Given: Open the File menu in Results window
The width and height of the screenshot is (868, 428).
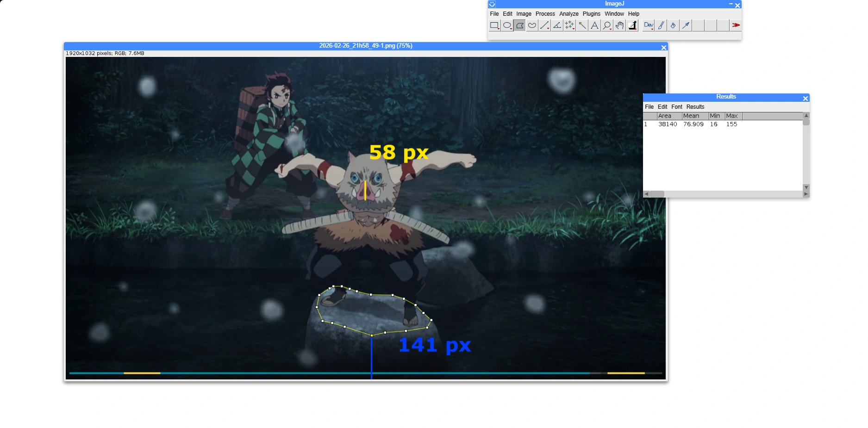Looking at the screenshot, I should click(x=649, y=107).
